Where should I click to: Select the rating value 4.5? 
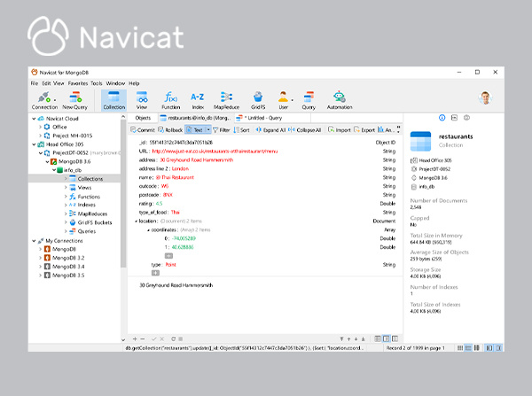(159, 204)
